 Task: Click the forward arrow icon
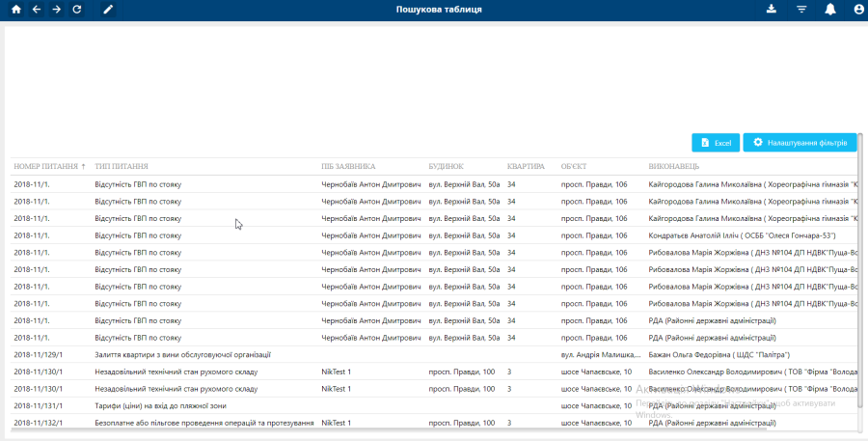click(57, 10)
